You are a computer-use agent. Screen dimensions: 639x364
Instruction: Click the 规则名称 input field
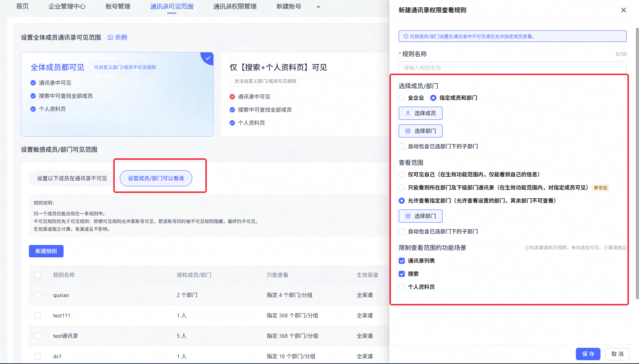[512, 67]
